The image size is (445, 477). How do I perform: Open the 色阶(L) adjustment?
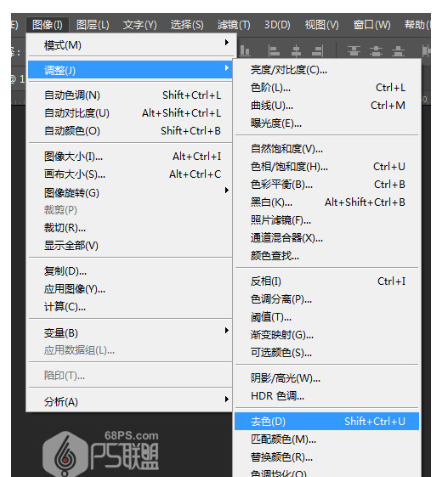click(x=327, y=88)
